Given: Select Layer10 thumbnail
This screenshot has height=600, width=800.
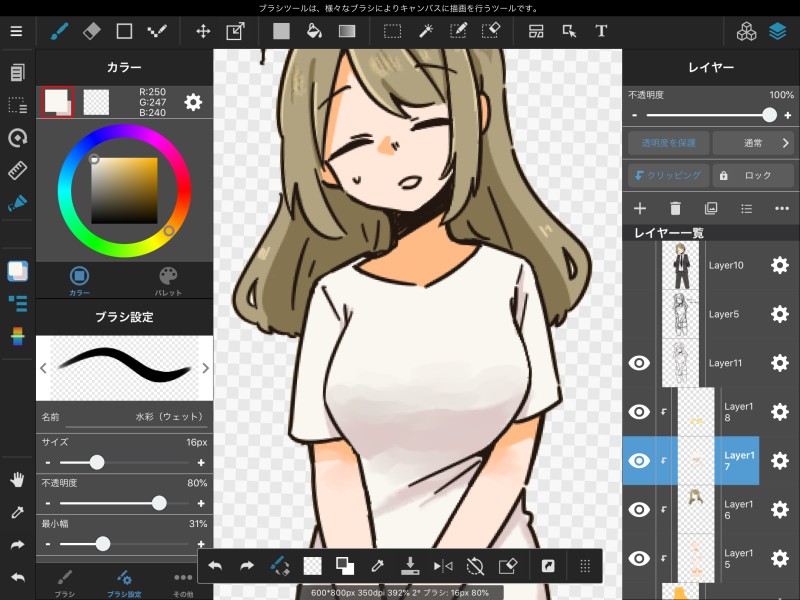Looking at the screenshot, I should 680,265.
